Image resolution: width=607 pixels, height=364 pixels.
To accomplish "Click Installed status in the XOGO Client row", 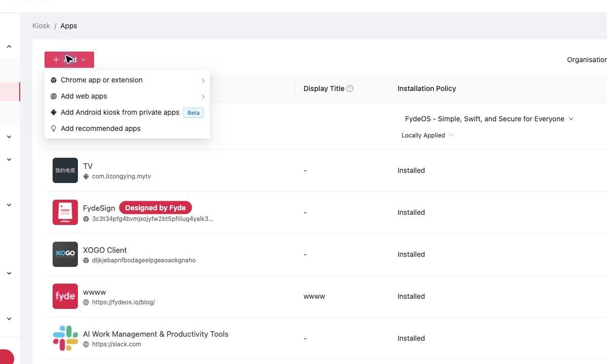I will [411, 254].
